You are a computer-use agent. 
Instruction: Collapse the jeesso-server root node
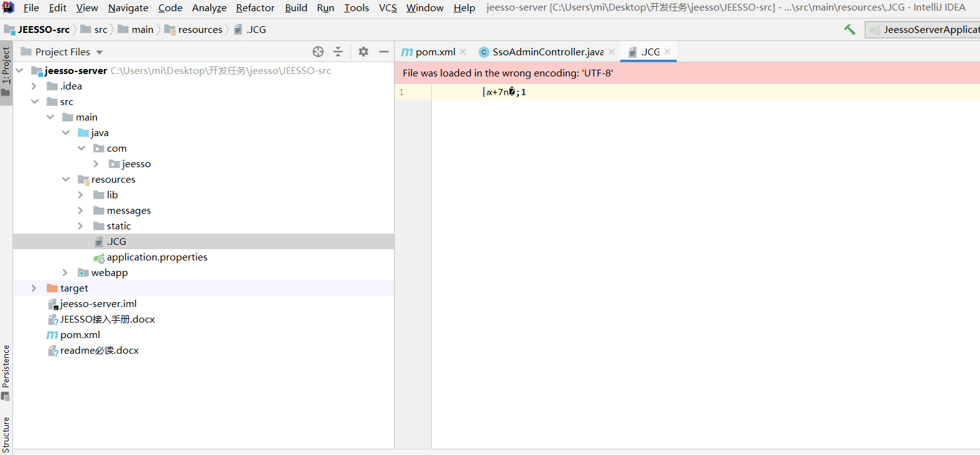20,71
